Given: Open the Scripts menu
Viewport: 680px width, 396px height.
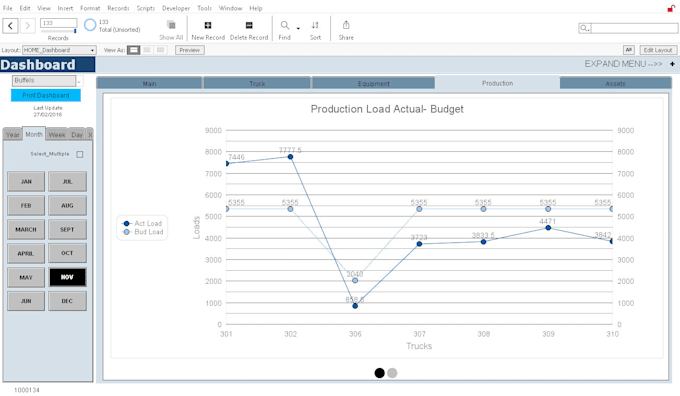Looking at the screenshot, I should click(146, 8).
